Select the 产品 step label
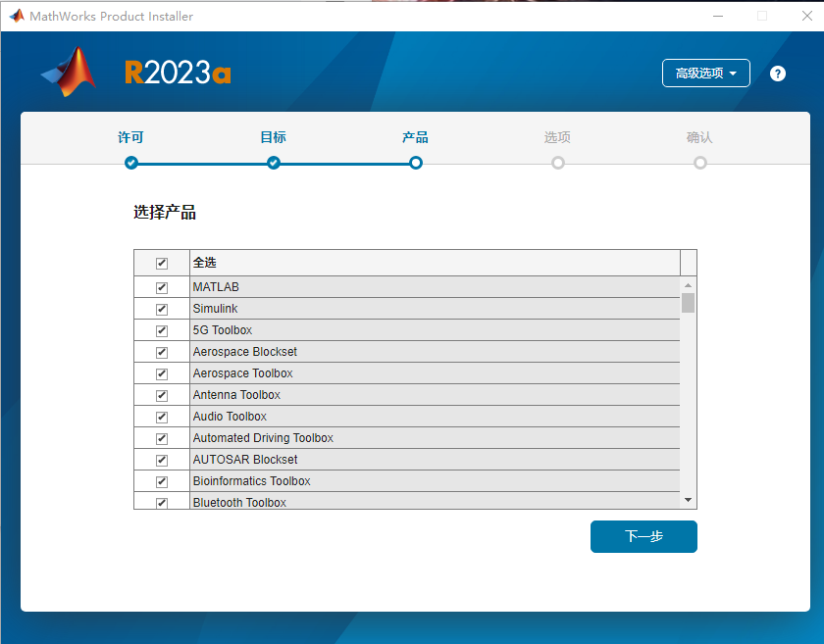 point(415,137)
